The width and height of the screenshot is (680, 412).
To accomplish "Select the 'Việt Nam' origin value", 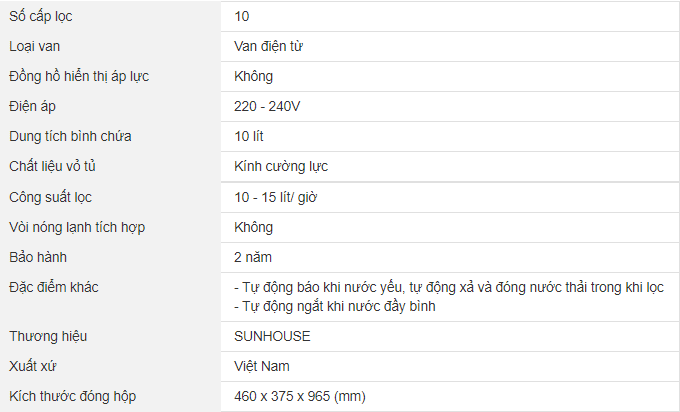I will (x=262, y=366).
